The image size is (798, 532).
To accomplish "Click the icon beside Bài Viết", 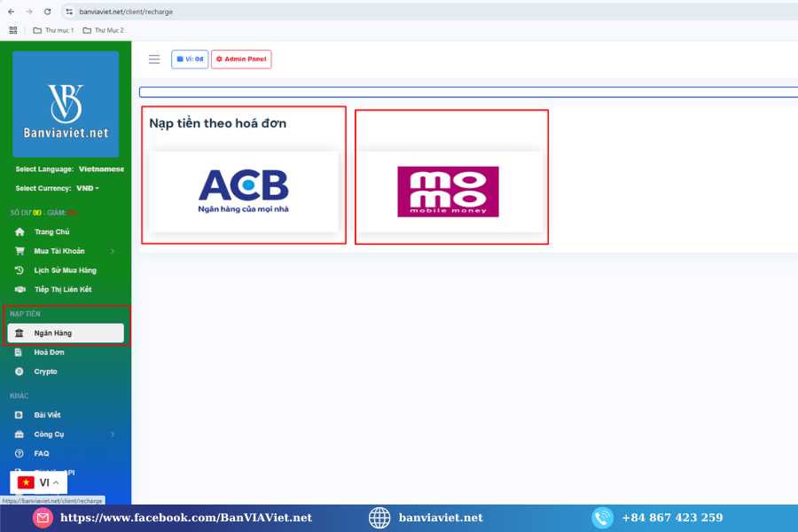I will (x=19, y=415).
